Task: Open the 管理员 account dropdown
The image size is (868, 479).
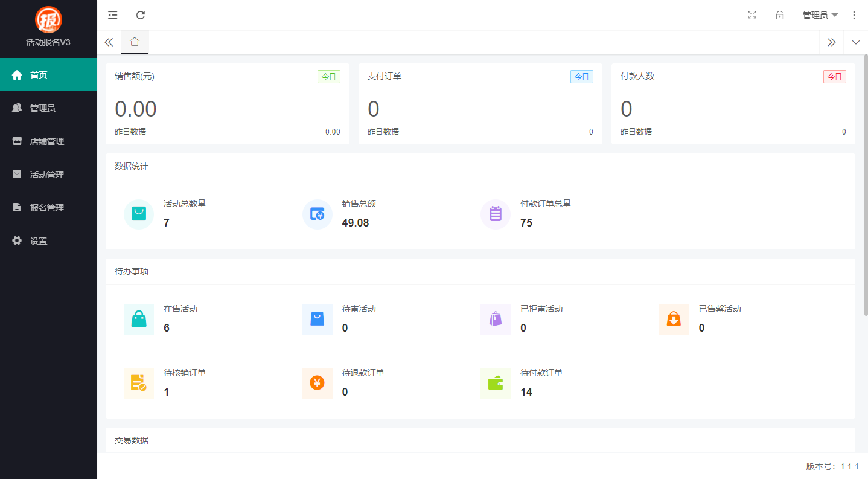Action: pyautogui.click(x=820, y=15)
